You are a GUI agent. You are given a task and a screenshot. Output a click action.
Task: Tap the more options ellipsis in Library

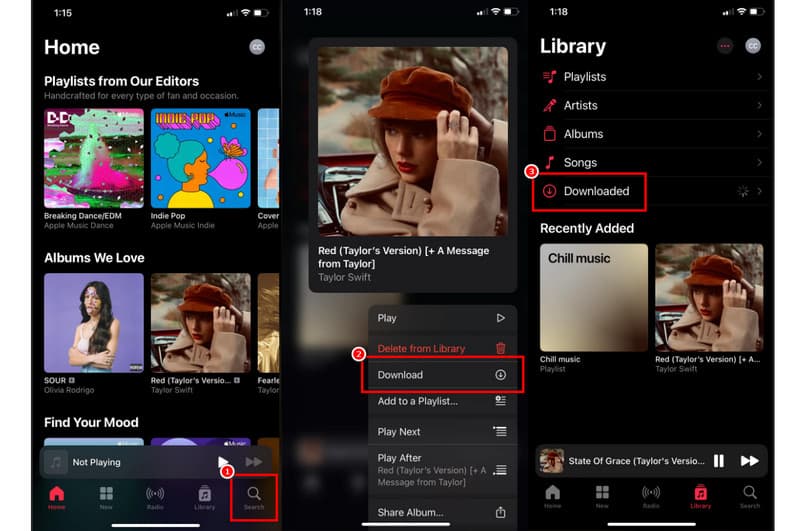[x=725, y=46]
